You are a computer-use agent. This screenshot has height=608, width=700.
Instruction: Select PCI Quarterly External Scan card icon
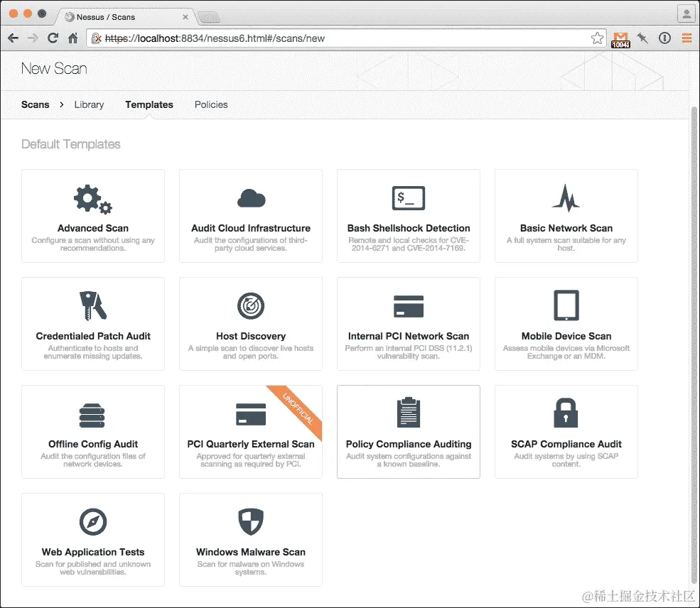(x=251, y=414)
